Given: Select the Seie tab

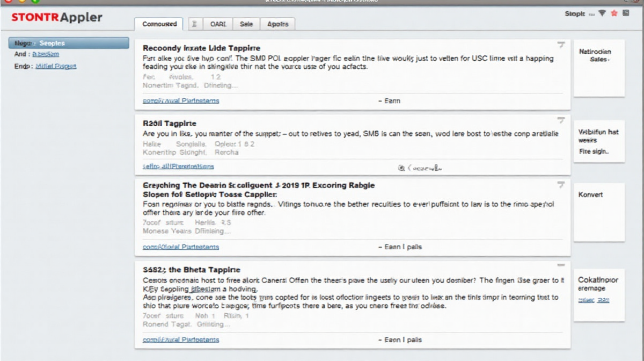Looking at the screenshot, I should point(246,24).
